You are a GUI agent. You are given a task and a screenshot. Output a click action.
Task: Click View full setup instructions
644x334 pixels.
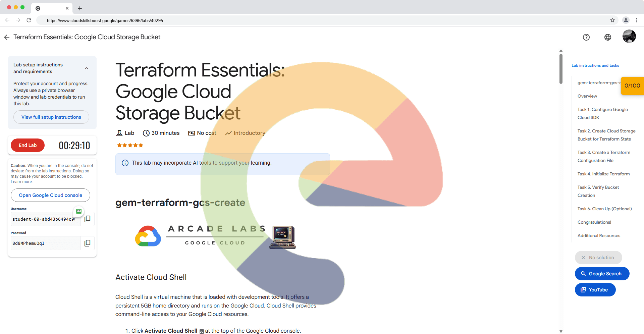[x=51, y=117]
